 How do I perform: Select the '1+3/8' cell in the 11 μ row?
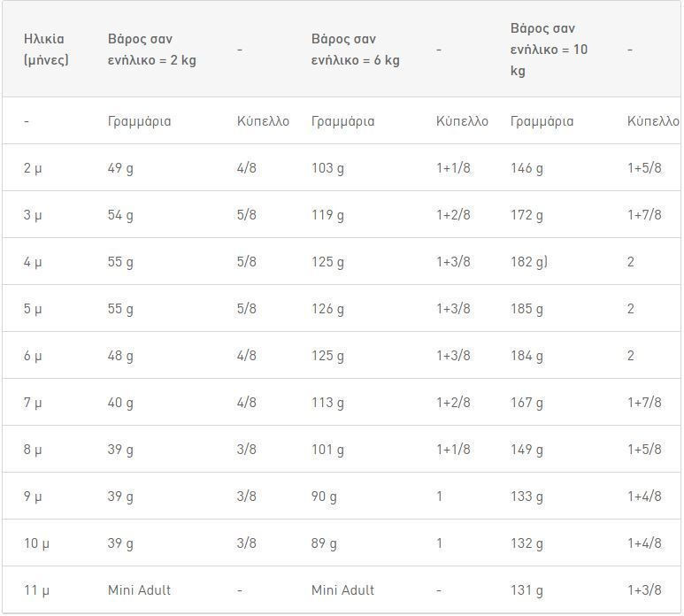[644, 589]
